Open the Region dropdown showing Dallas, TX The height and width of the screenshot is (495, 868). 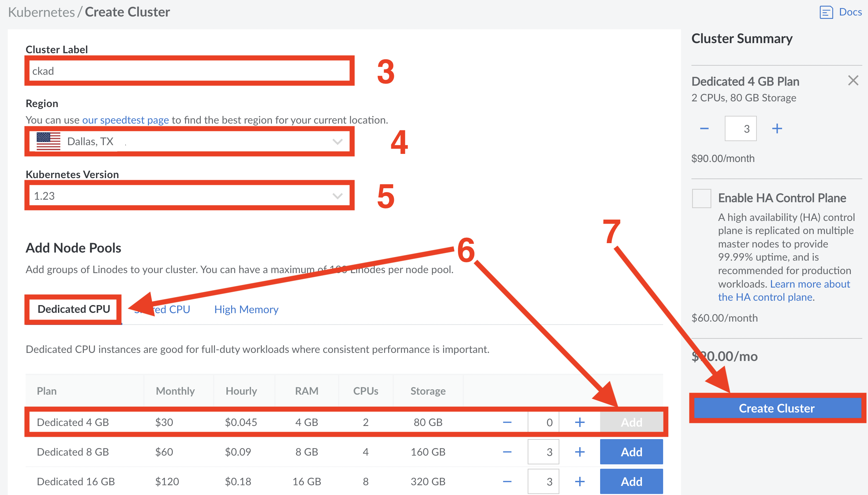(x=189, y=141)
